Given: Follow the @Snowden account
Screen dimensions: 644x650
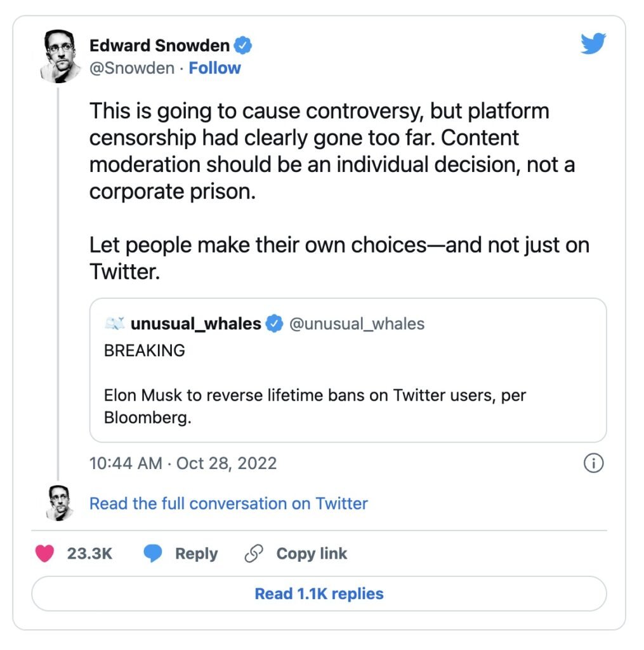Looking at the screenshot, I should (x=214, y=68).
